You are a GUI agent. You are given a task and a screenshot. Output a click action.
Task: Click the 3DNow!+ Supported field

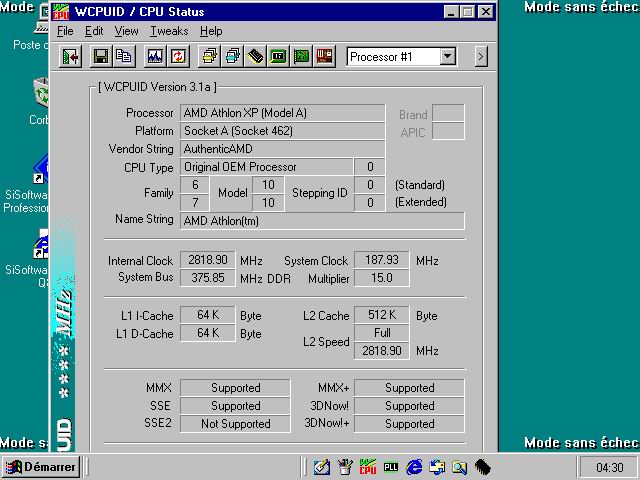(x=409, y=424)
